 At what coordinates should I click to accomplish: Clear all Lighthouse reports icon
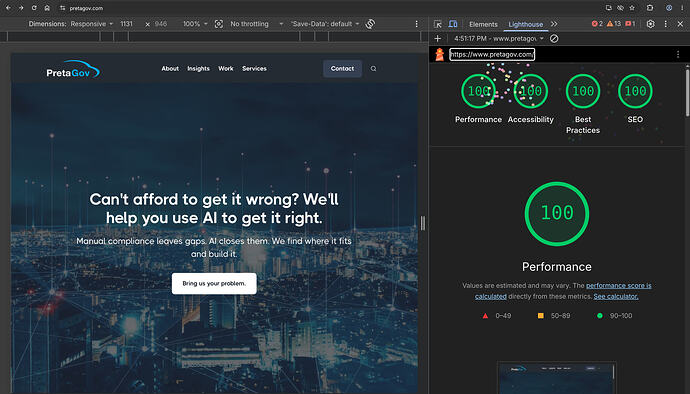tap(554, 39)
